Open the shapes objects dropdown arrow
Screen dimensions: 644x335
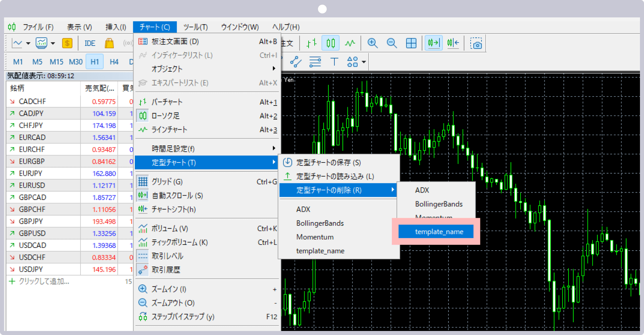364,62
